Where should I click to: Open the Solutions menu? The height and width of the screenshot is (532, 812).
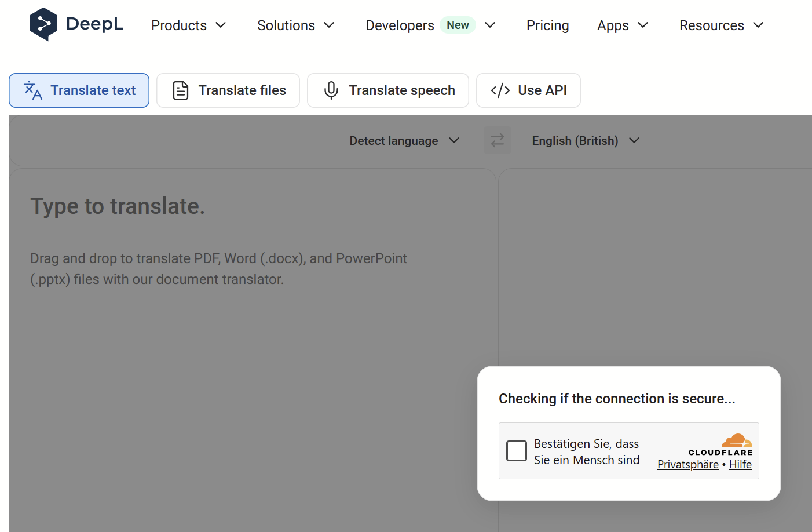point(296,25)
